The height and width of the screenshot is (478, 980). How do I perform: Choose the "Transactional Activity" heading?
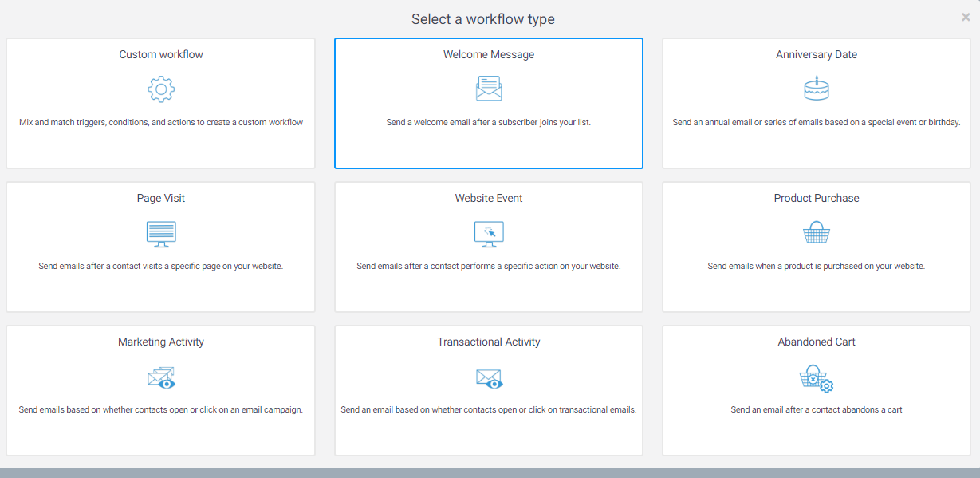(489, 342)
